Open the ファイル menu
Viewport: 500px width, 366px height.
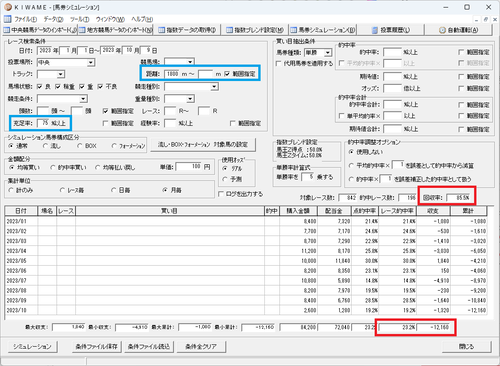tap(25, 19)
